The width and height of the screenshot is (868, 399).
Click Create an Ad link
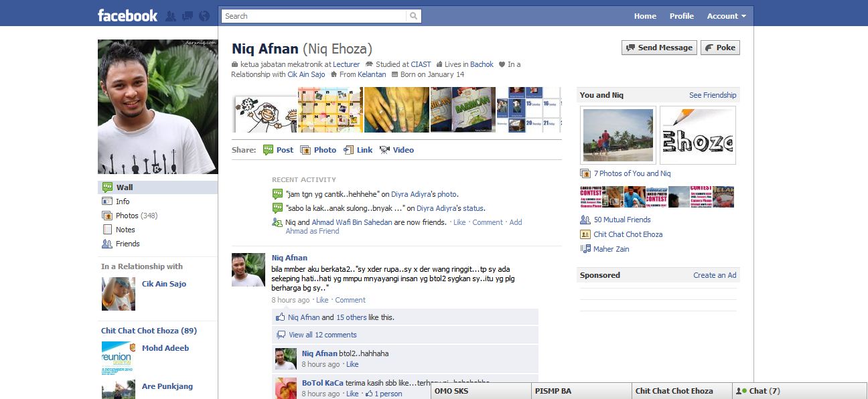[x=715, y=275]
